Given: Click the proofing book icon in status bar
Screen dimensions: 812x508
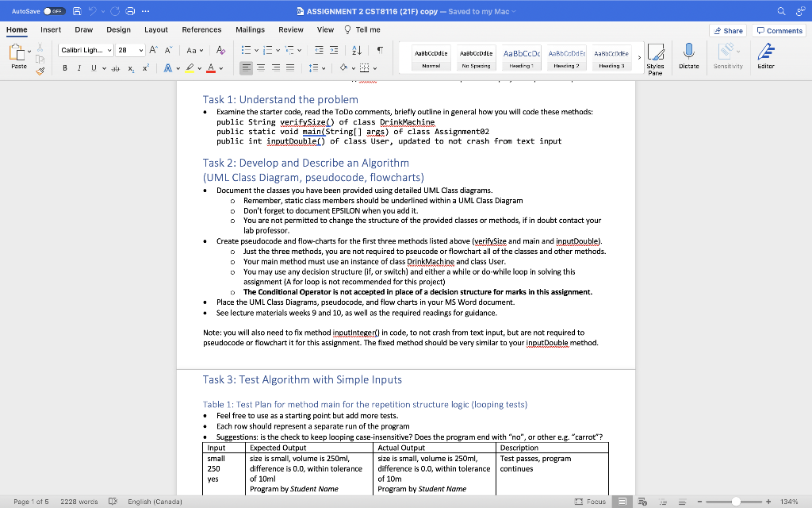Looking at the screenshot, I should click(113, 502).
